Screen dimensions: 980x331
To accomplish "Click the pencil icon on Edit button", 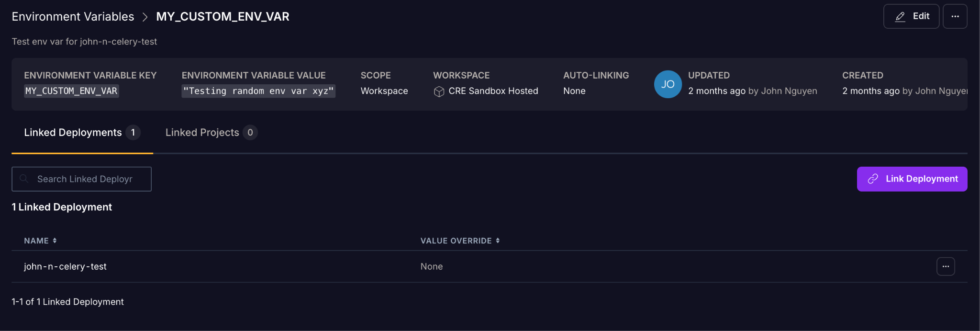I will 900,17.
